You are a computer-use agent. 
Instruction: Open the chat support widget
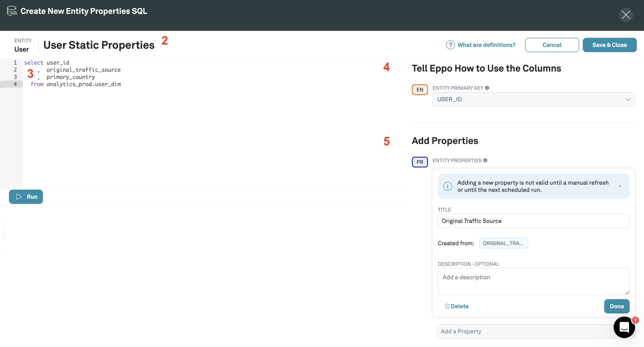[x=624, y=327]
